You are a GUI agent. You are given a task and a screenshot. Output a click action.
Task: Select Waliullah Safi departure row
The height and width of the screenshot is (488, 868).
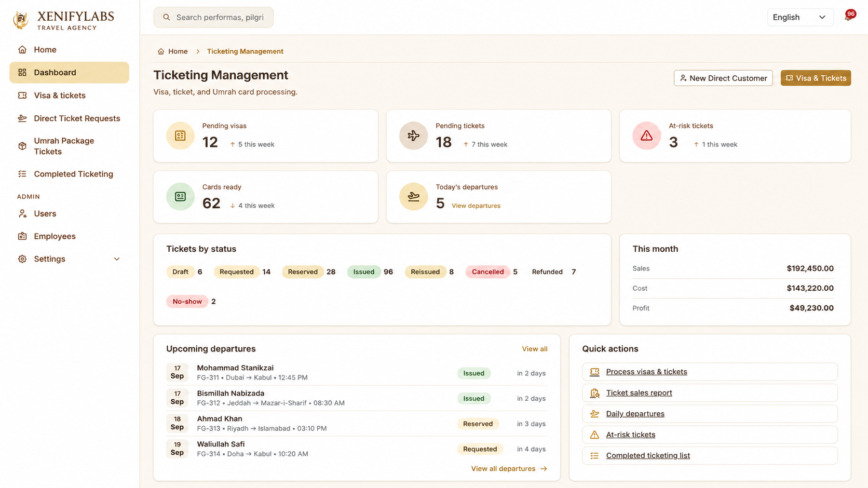357,449
